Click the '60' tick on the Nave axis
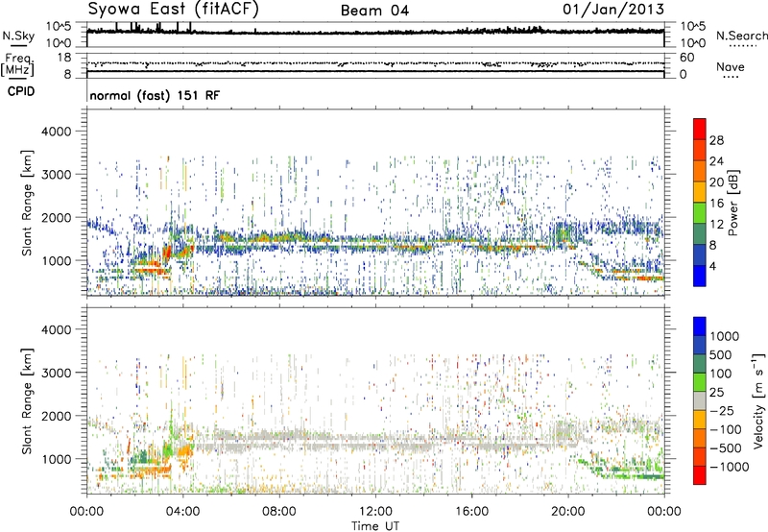The height and width of the screenshot is (532, 768). point(687,58)
